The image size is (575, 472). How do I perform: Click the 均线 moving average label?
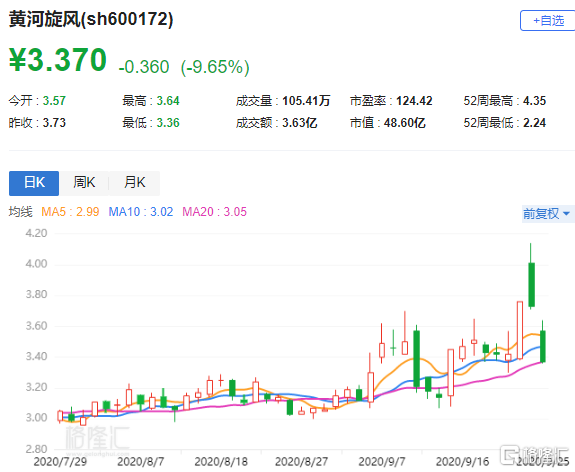[21, 212]
